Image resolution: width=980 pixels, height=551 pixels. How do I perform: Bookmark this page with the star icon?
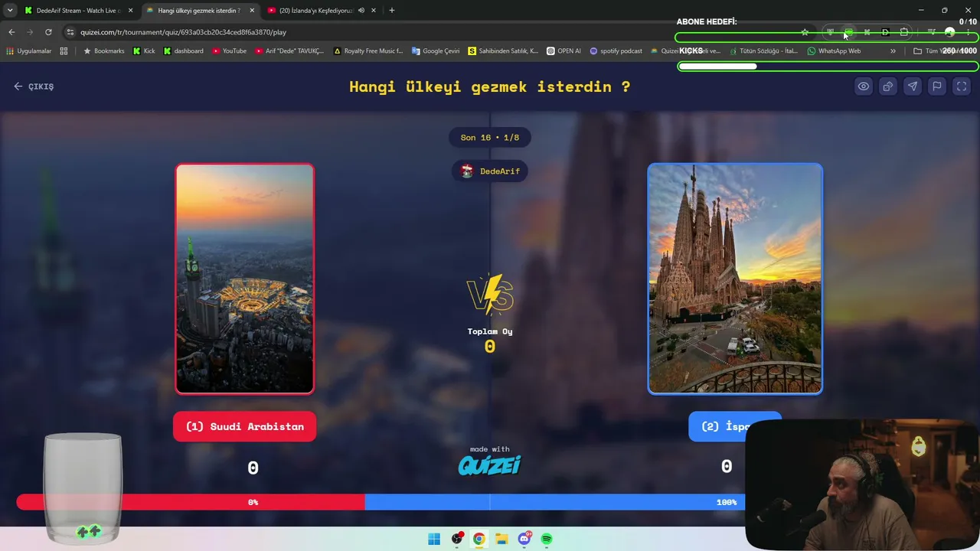point(805,32)
